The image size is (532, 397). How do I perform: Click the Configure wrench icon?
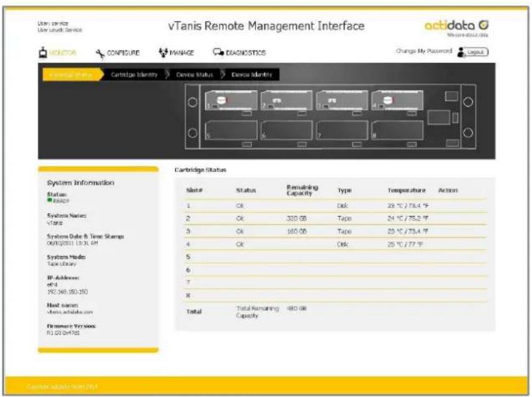pyautogui.click(x=100, y=53)
